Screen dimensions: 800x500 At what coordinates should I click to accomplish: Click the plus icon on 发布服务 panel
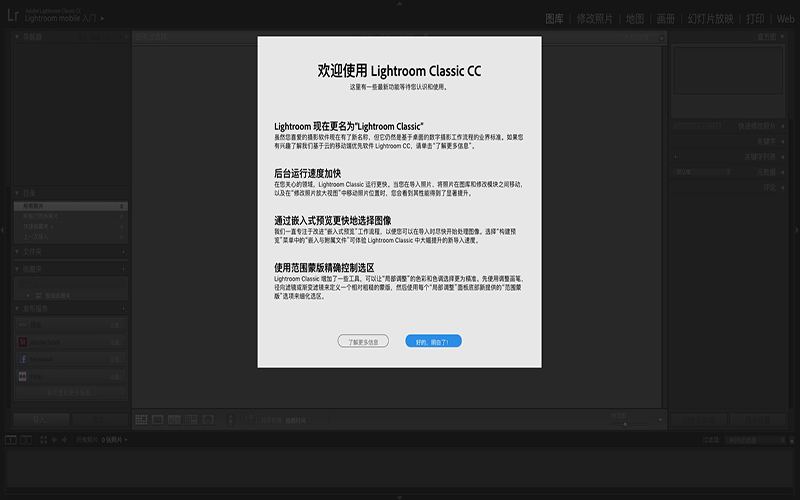click(123, 309)
